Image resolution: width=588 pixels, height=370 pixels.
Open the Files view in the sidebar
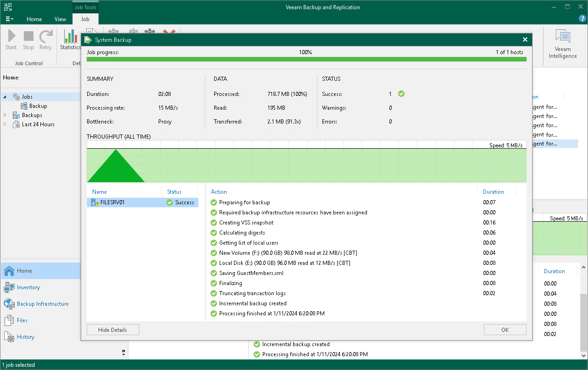tap(22, 320)
